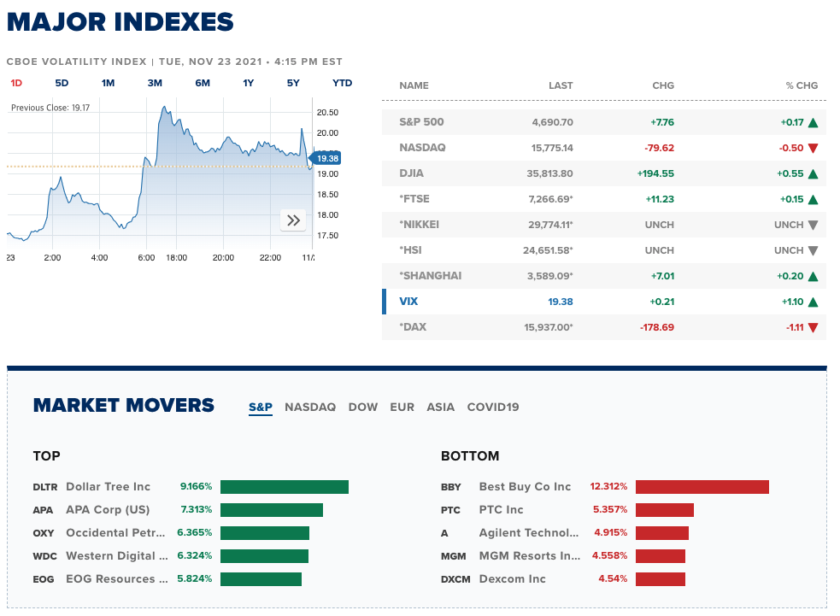This screenshot has width=840, height=616.
Task: Expand chart with double-chevron button
Action: pyautogui.click(x=293, y=220)
